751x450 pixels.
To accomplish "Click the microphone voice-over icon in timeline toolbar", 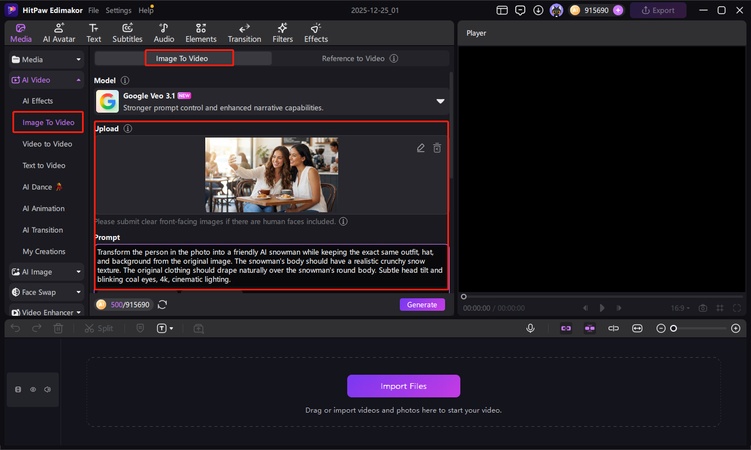I will point(531,328).
